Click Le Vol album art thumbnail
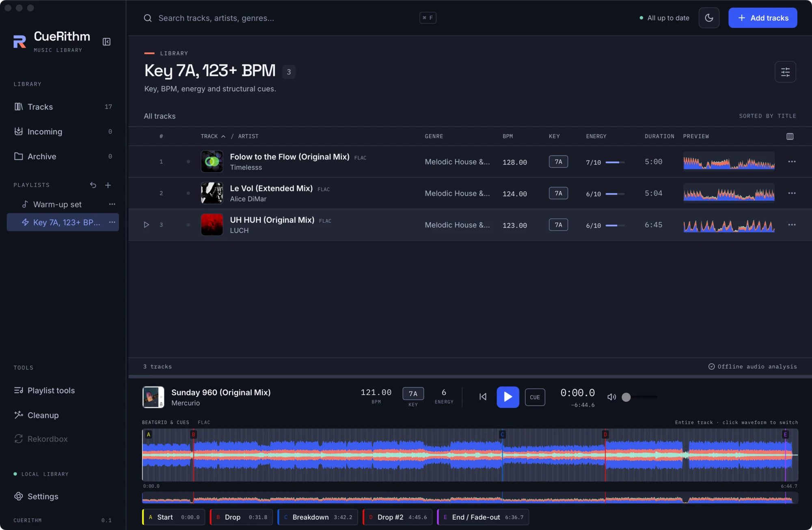 (x=212, y=193)
